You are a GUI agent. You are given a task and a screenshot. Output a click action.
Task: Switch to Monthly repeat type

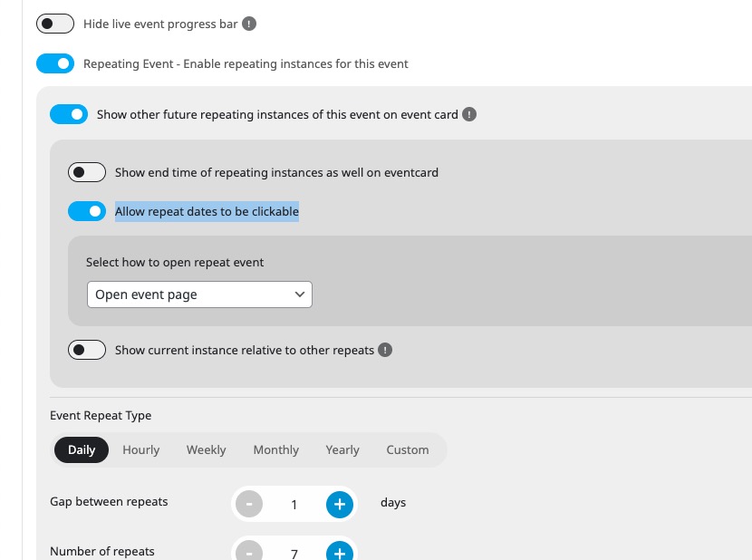click(x=276, y=449)
